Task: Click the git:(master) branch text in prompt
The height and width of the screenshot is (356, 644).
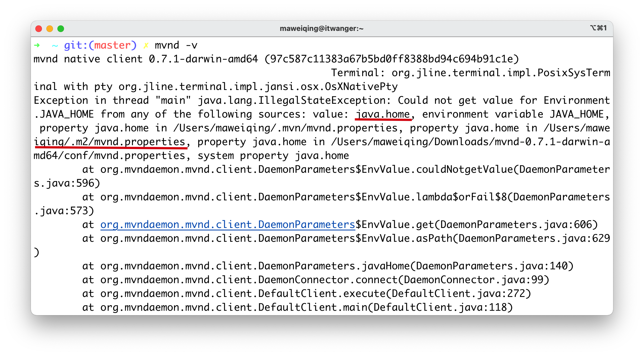Action: tap(100, 45)
